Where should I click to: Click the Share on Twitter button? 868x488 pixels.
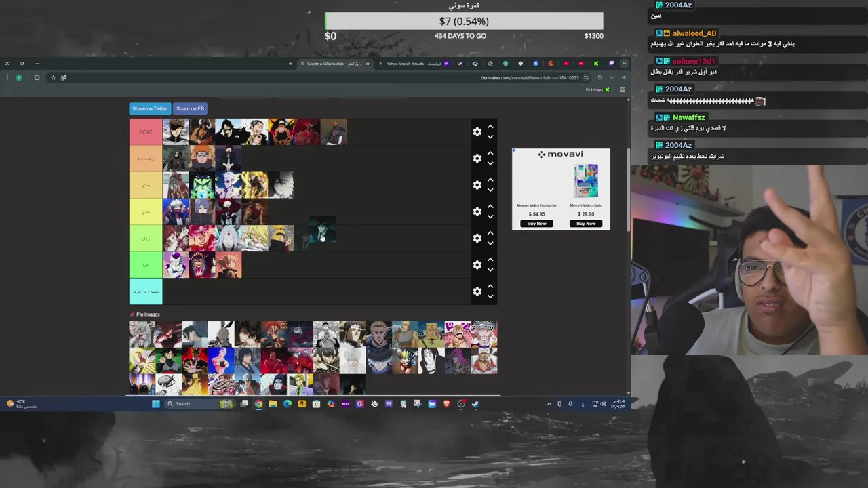coord(150,108)
